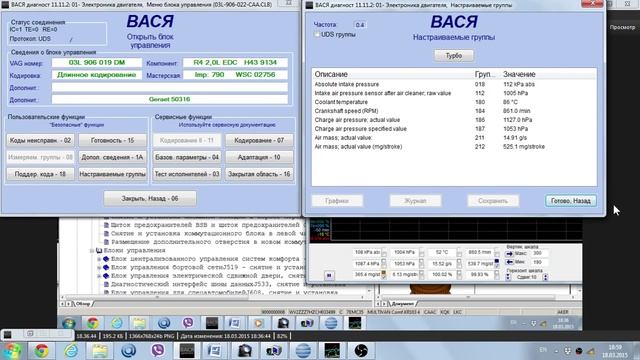The height and width of the screenshot is (360, 640).
Task: Open Настраиваемые группы from control unit menu
Action: click(112, 174)
